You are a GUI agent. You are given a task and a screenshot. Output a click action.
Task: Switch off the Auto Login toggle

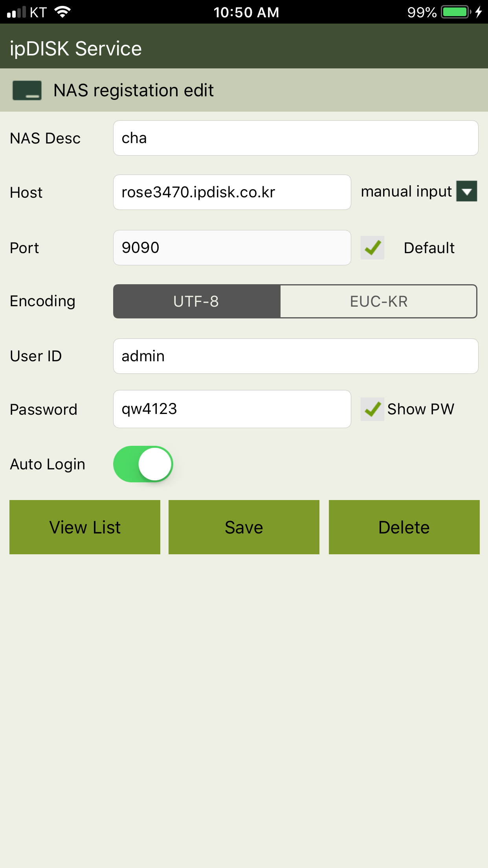(x=143, y=464)
